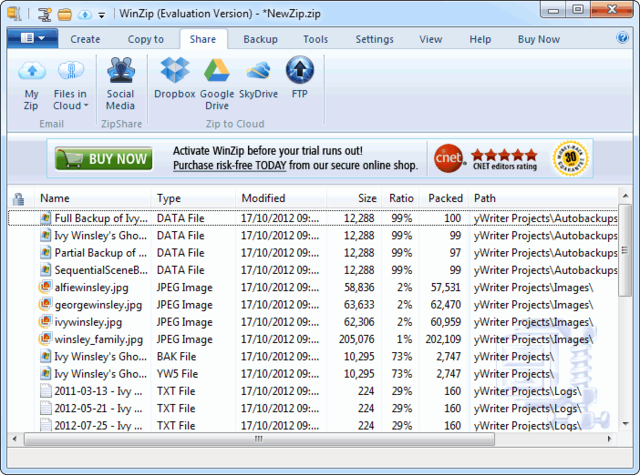640x475 pixels.
Task: Sort files by the Type column
Action: coord(193,198)
